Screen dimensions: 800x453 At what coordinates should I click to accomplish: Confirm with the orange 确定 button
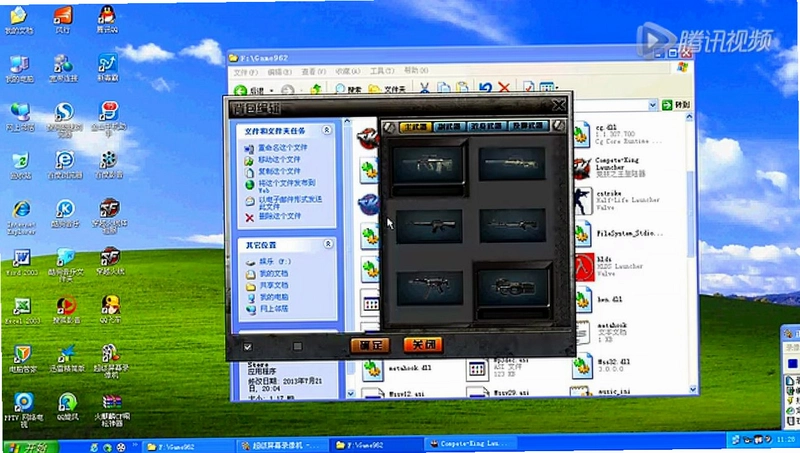click(370, 345)
